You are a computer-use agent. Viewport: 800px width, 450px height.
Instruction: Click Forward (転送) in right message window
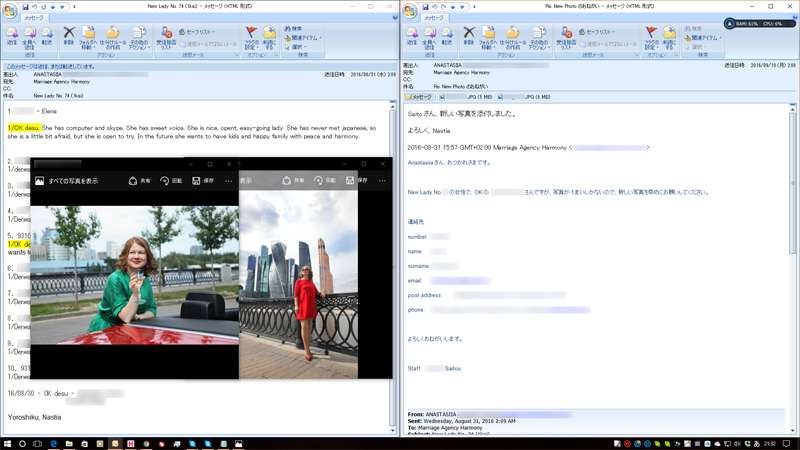[446, 37]
